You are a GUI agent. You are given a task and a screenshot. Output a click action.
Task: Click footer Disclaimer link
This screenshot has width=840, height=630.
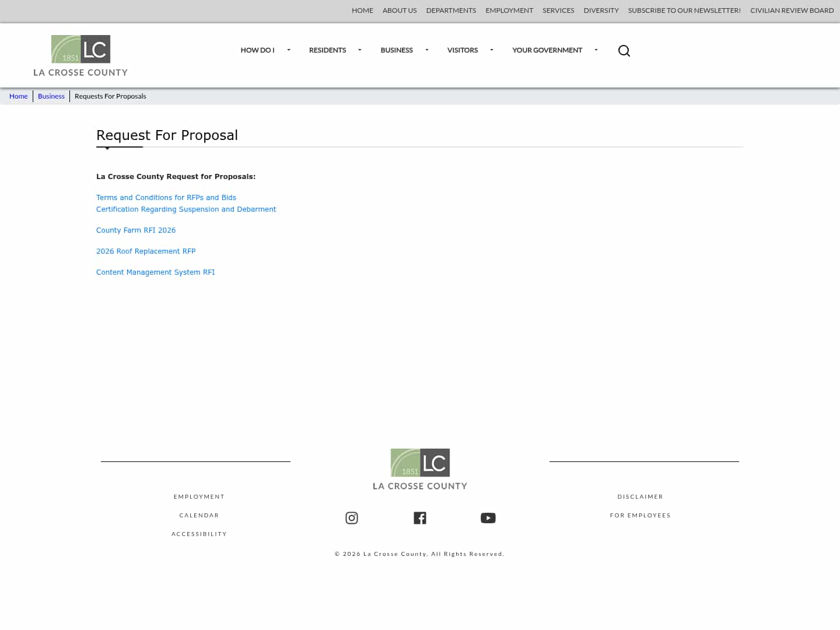(640, 497)
